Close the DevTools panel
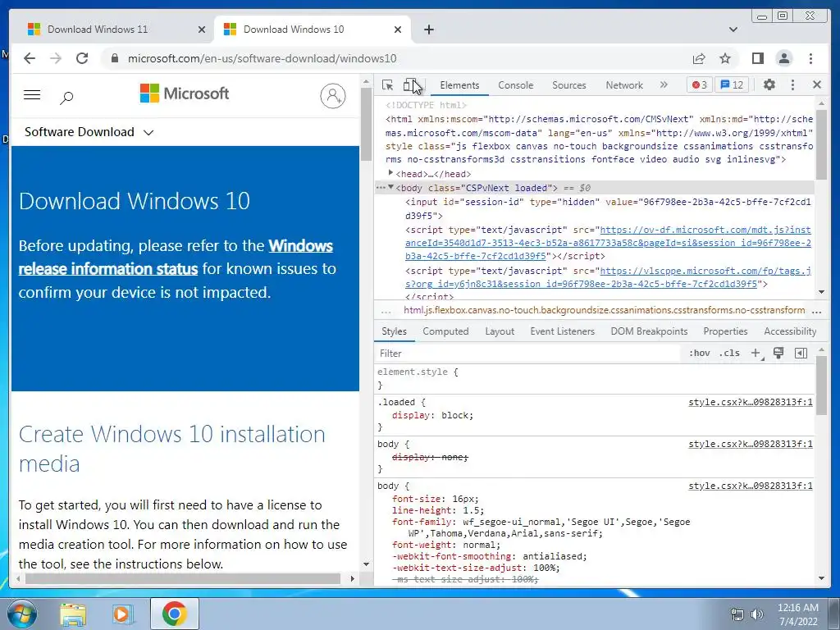840x630 pixels. 817,84
